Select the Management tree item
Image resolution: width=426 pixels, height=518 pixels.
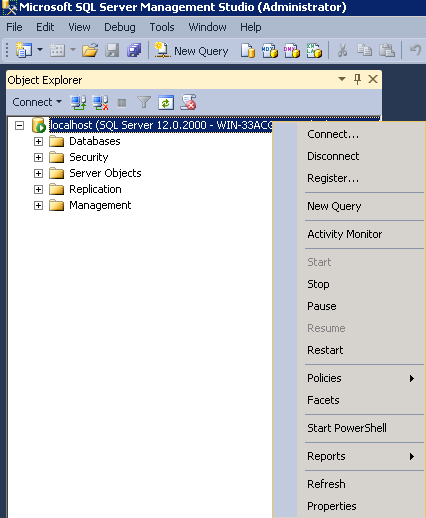(100, 205)
